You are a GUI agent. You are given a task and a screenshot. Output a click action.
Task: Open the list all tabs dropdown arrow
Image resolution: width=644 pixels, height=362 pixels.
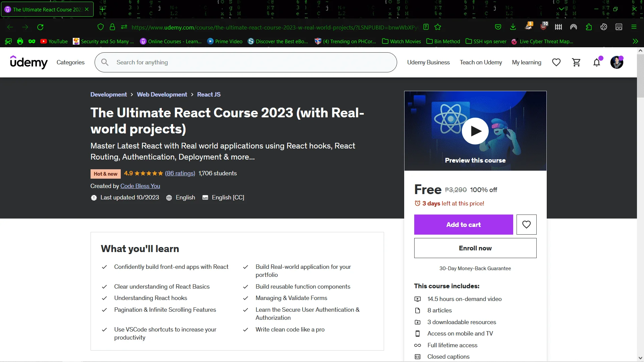coord(561,9)
